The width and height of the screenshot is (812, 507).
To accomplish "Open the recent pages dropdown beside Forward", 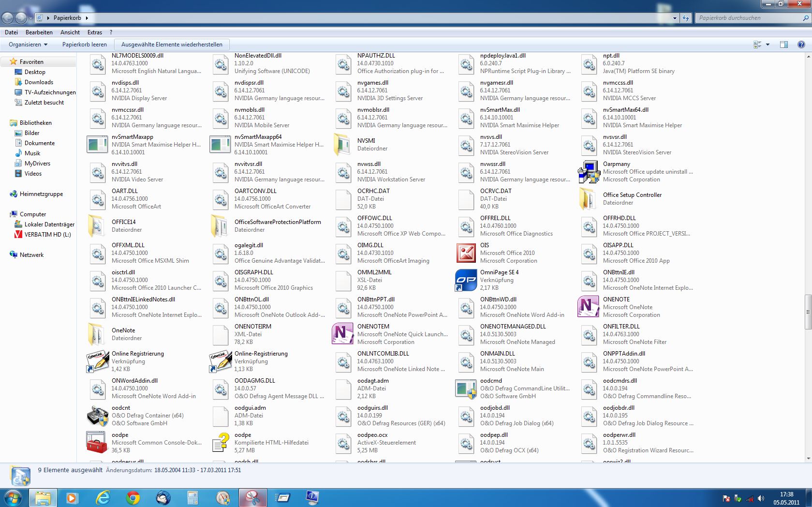I will tap(30, 18).
